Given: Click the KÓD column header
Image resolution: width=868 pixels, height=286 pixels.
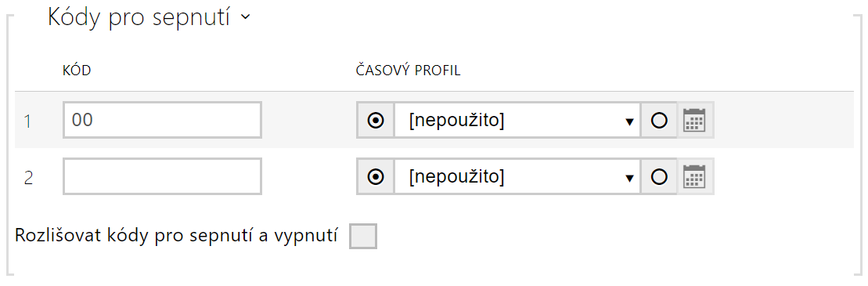Looking at the screenshot, I should pos(77,71).
